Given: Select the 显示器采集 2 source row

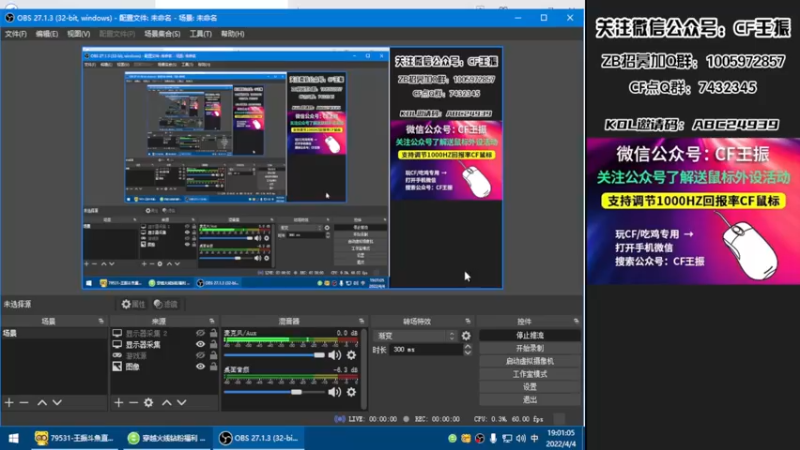Looking at the screenshot, I should tap(164, 333).
